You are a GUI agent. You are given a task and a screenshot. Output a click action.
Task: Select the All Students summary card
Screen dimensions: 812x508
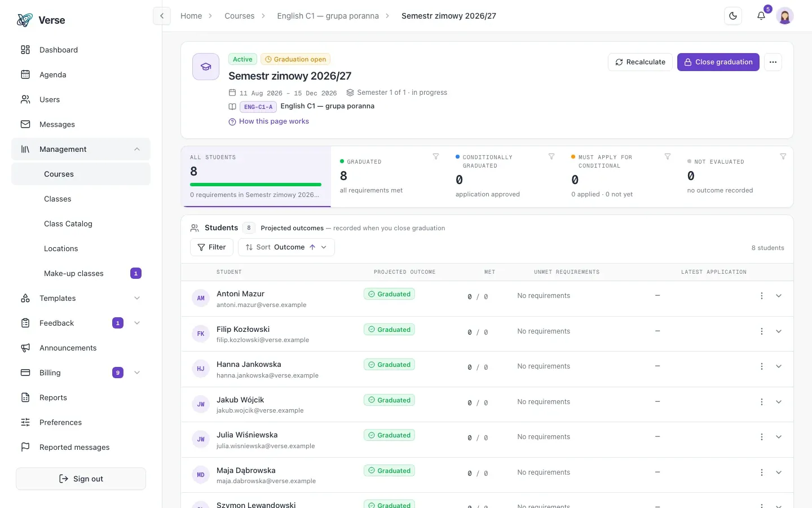pos(256,177)
